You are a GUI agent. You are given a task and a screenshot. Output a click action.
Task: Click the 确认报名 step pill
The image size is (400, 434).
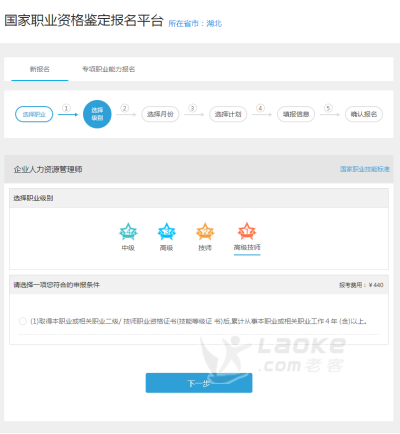(x=364, y=114)
